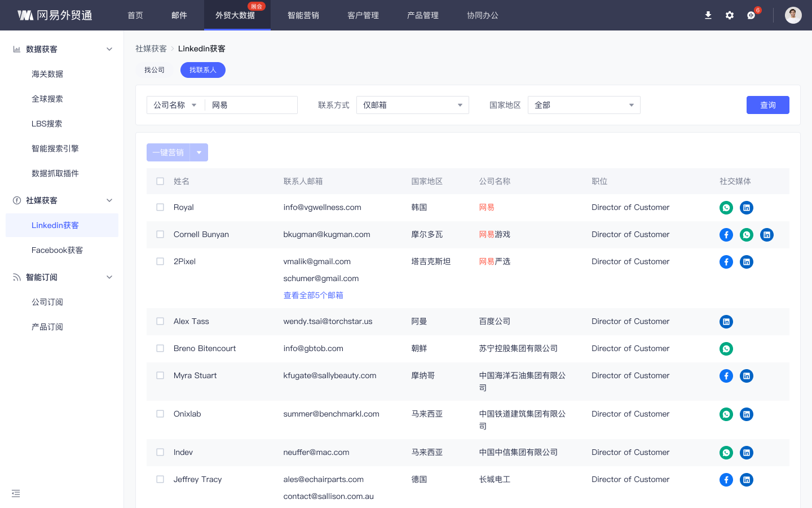Screen dimensions: 812x508
Task: Select the 找联系人 tab
Action: pyautogui.click(x=203, y=70)
